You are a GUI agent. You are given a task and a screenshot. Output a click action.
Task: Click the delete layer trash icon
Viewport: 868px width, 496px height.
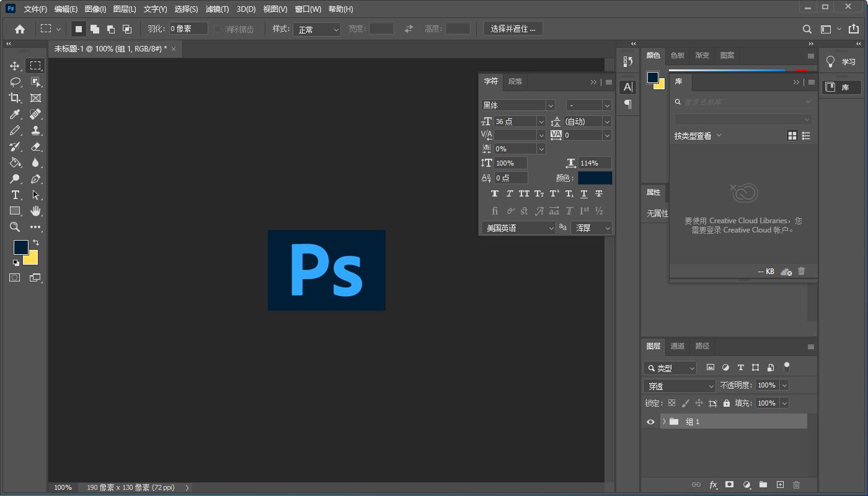click(796, 485)
